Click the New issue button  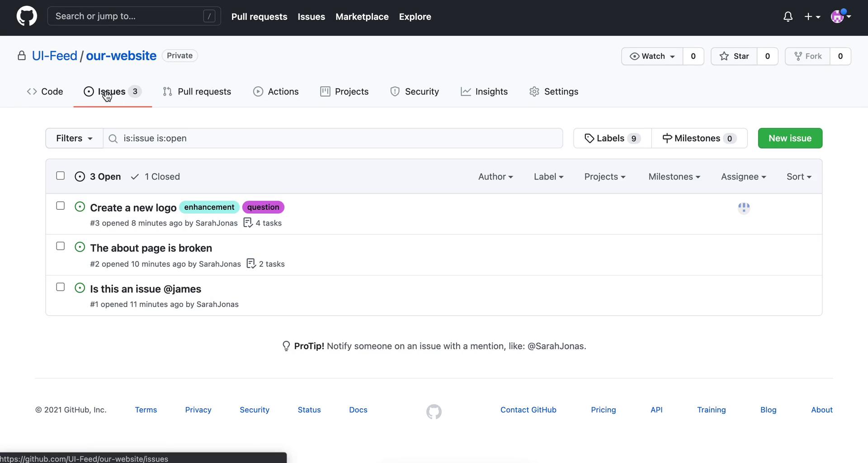tap(790, 138)
